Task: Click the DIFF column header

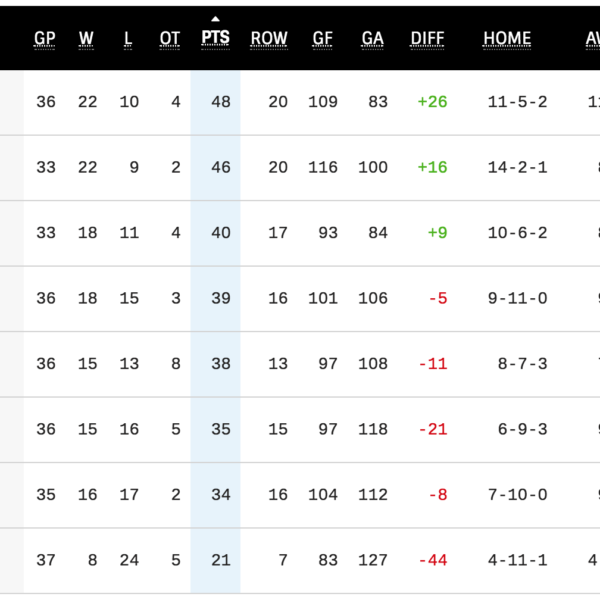Action: (427, 39)
